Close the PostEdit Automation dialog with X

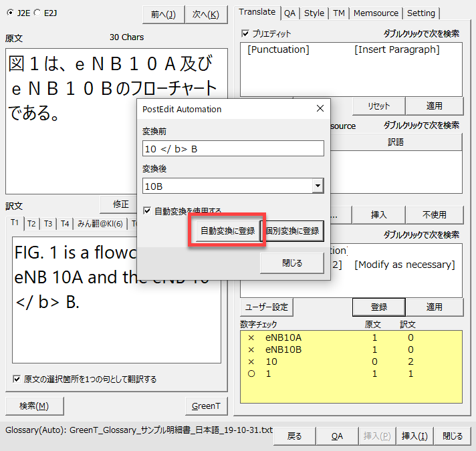(x=320, y=109)
